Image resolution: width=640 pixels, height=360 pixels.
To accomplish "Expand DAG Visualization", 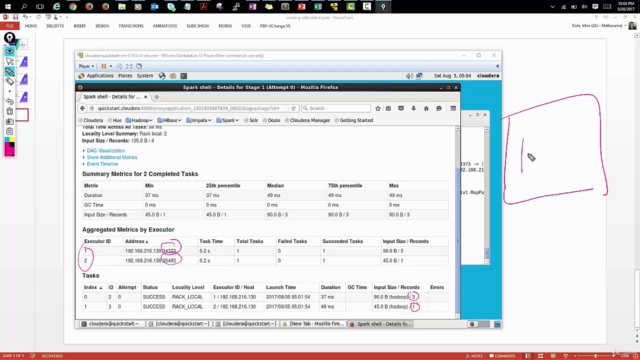I will 105,151.
